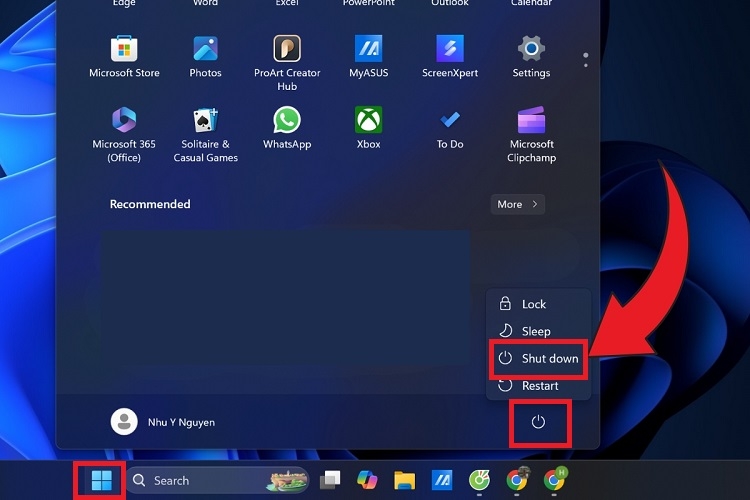Open Microsoft Clipchamp
The width and height of the screenshot is (750, 500).
[x=531, y=134]
